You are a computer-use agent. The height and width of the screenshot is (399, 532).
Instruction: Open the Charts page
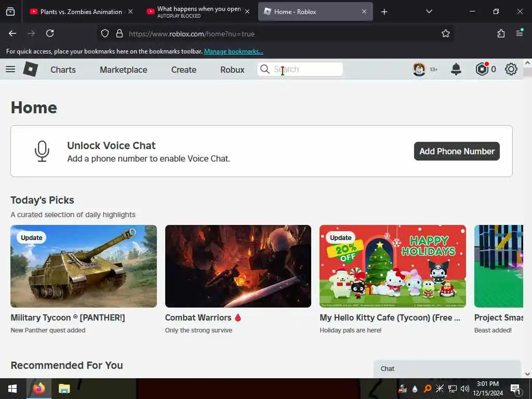click(63, 70)
